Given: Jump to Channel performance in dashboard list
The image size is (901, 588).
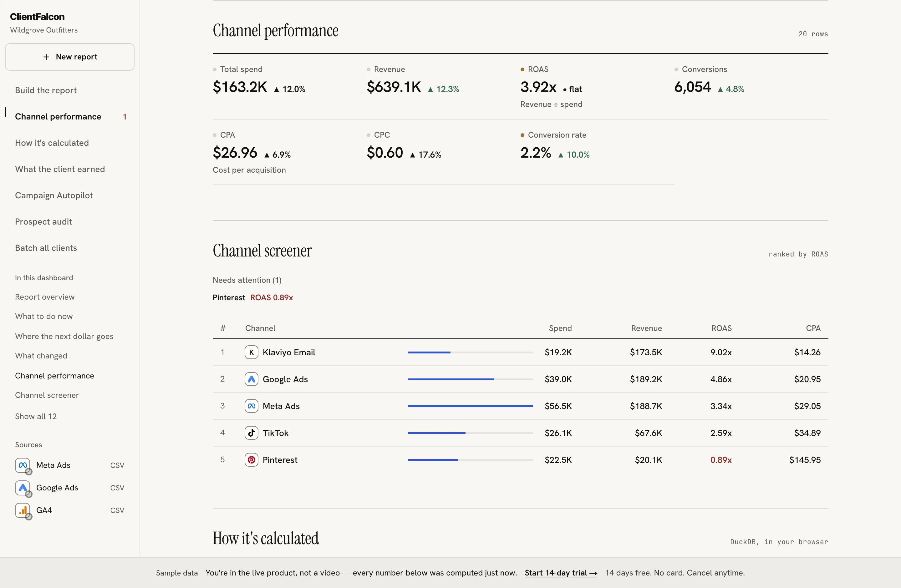Looking at the screenshot, I should (x=54, y=376).
